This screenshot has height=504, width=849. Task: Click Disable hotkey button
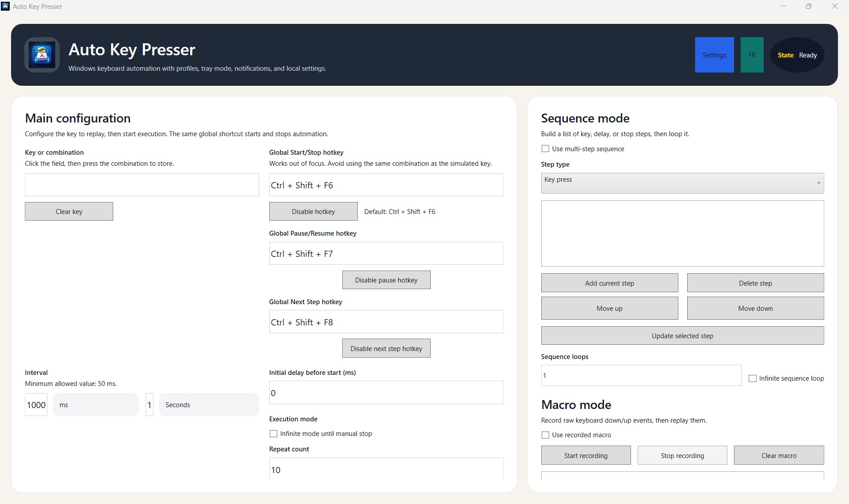point(313,211)
